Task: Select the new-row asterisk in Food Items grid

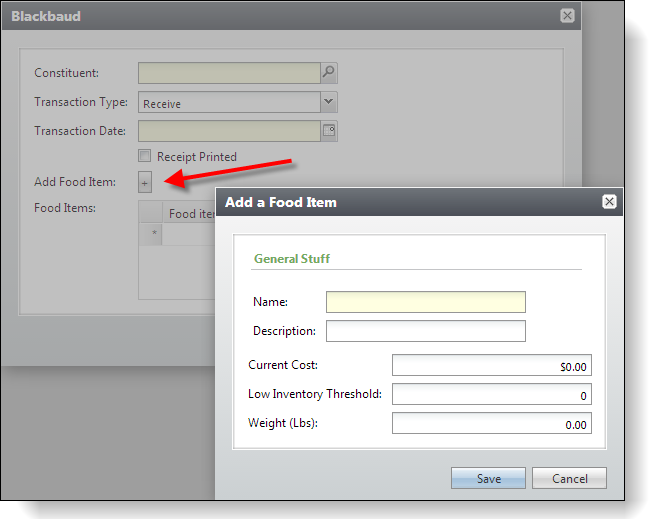Action: (x=153, y=234)
